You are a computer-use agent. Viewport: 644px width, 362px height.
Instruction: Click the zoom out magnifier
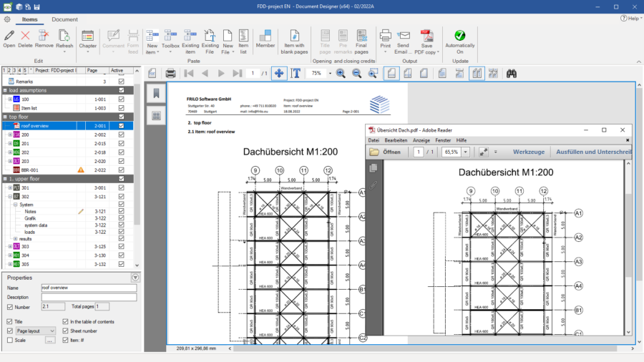coord(356,74)
